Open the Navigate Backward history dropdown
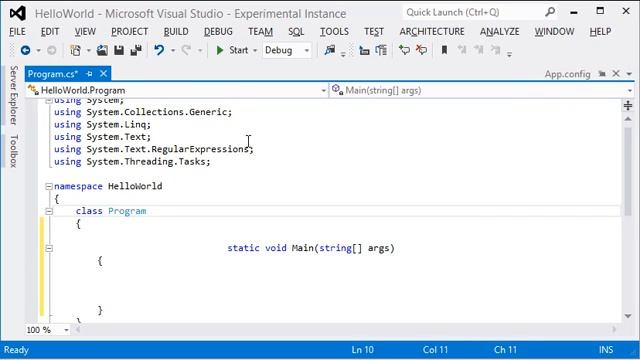Viewport: 640px width, 360px height. (38, 51)
